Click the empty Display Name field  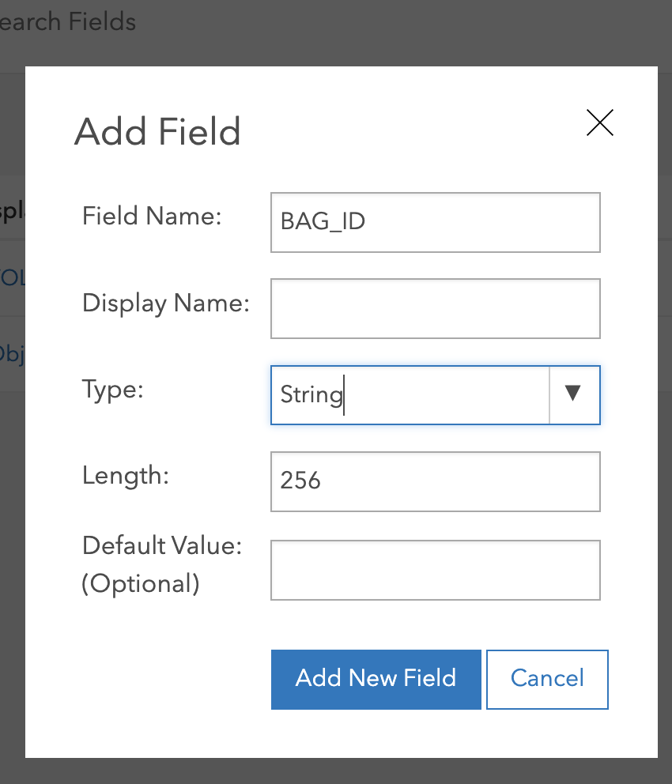pos(435,308)
